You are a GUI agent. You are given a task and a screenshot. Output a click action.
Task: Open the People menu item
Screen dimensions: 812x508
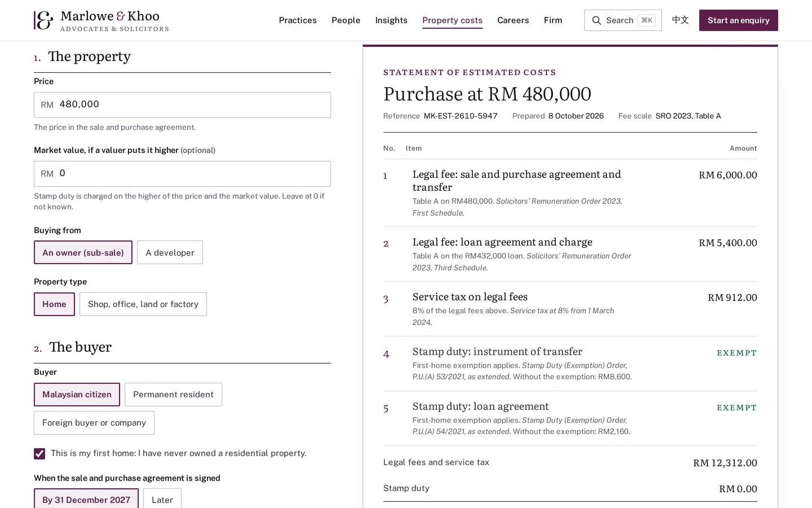[346, 20]
